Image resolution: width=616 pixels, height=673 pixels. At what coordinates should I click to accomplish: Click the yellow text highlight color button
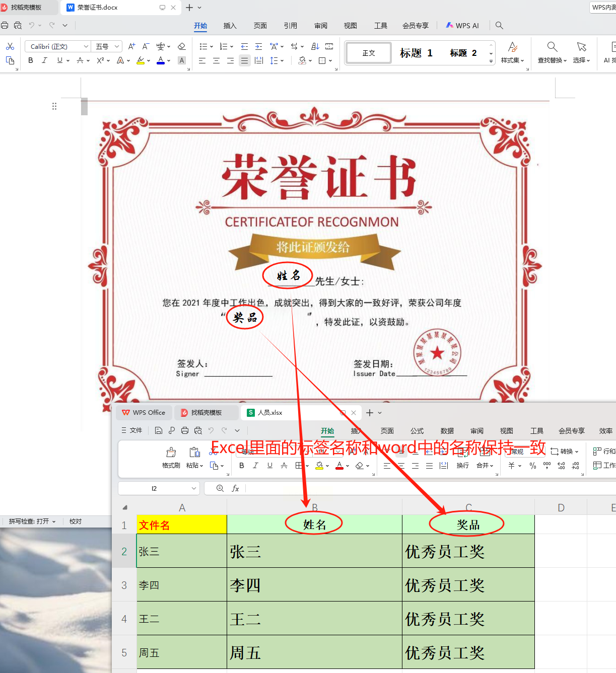click(141, 60)
